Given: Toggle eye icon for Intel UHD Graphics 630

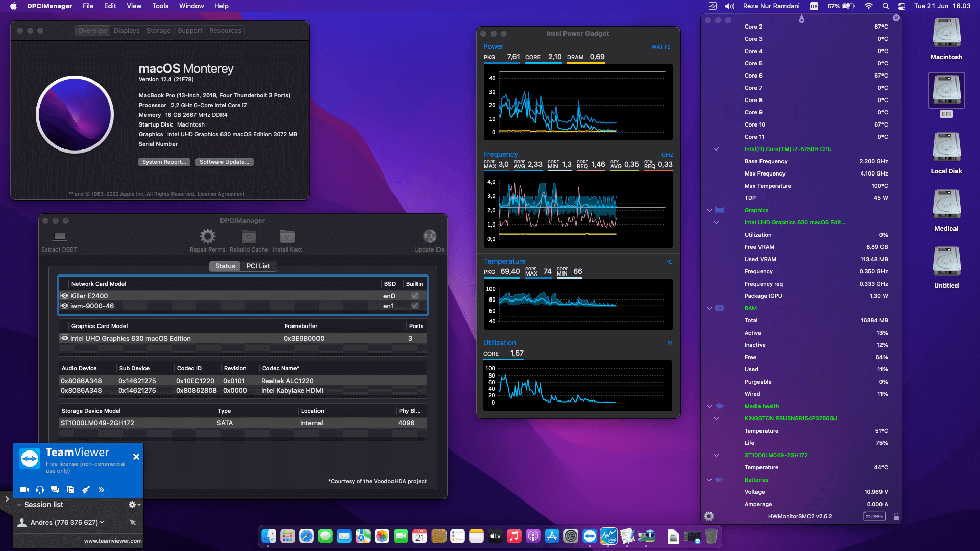Looking at the screenshot, I should pyautogui.click(x=65, y=338).
